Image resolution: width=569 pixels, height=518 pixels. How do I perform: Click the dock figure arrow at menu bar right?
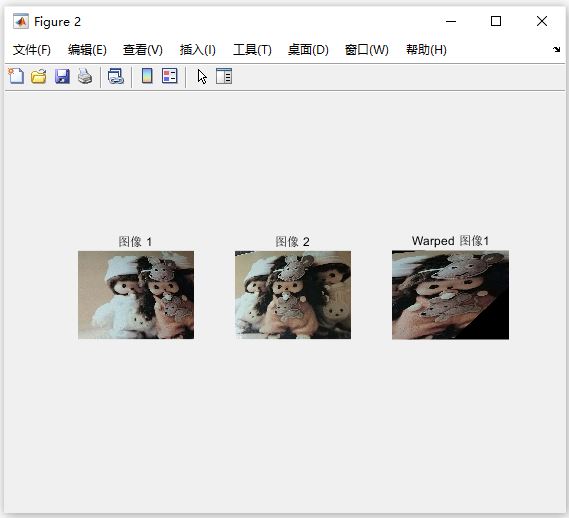point(557,49)
